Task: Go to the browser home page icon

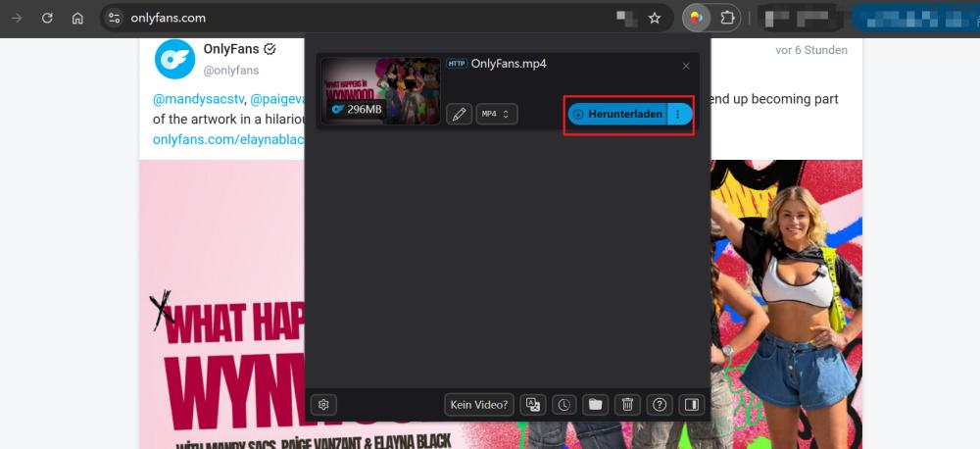Action: (x=77, y=18)
